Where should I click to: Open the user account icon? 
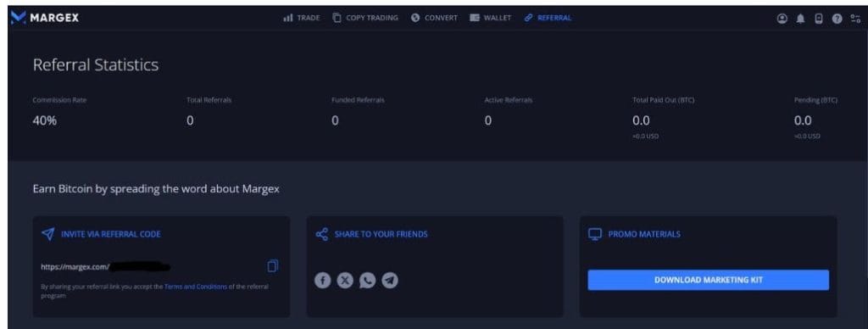[782, 19]
